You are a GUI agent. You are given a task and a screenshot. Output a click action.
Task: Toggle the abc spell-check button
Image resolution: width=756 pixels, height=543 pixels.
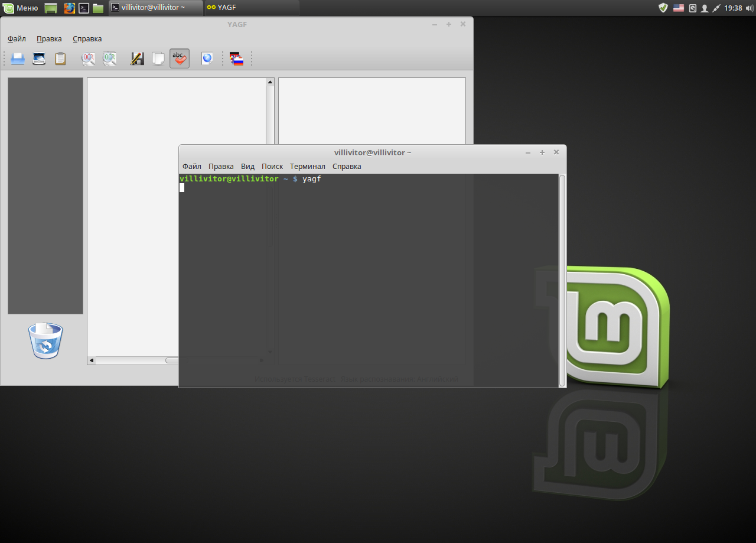[180, 58]
